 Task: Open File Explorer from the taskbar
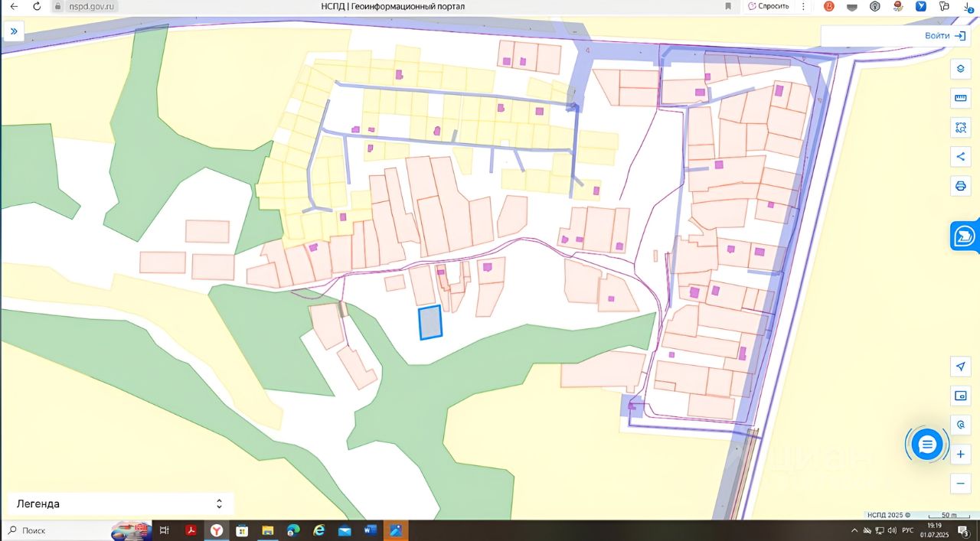[268, 530]
